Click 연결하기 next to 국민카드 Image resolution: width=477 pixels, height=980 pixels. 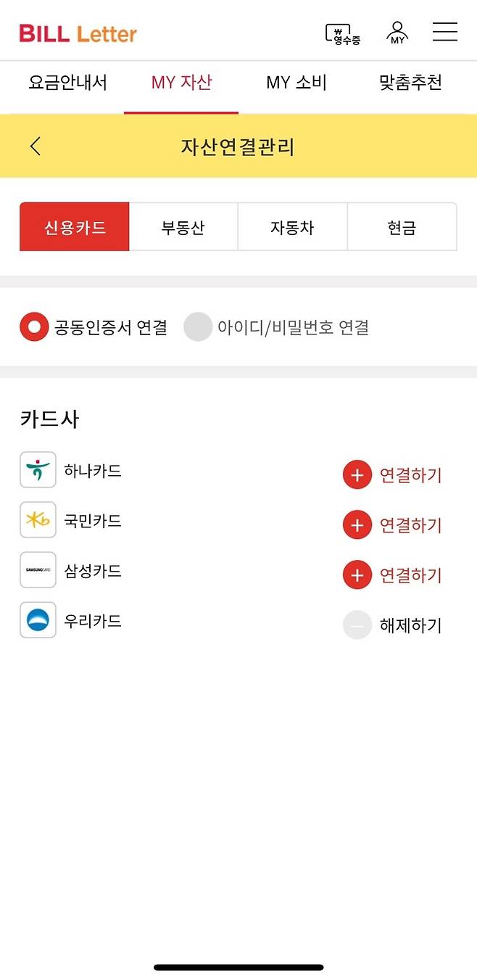click(411, 524)
